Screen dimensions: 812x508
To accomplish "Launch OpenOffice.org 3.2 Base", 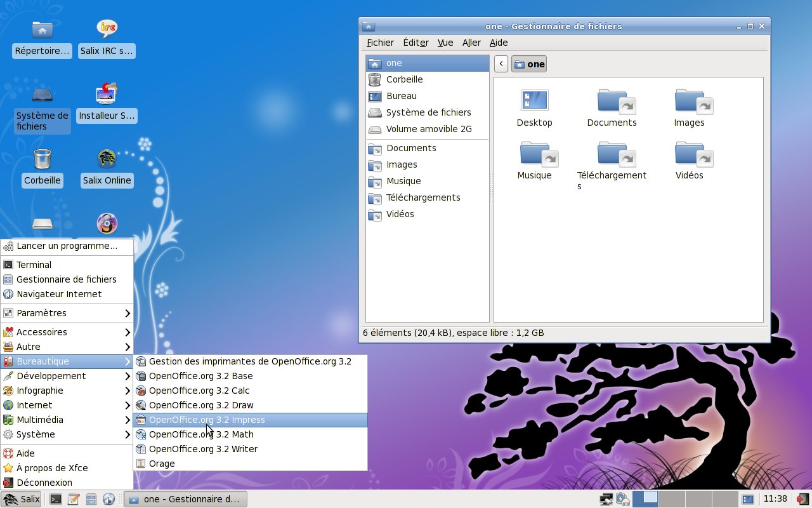I will point(250,376).
